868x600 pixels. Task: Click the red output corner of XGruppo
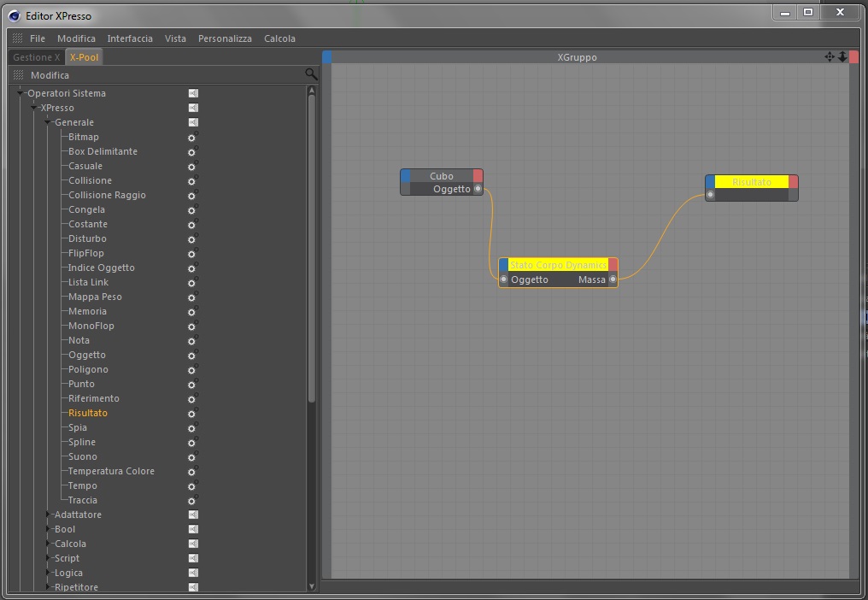pyautogui.click(x=854, y=56)
